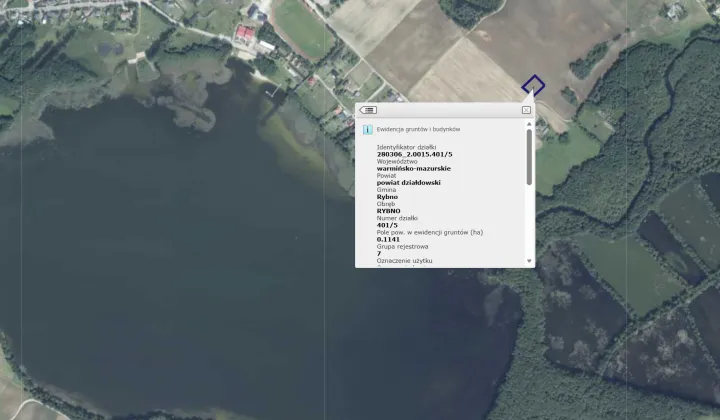Click the 'Województwo' label

tap(397, 162)
